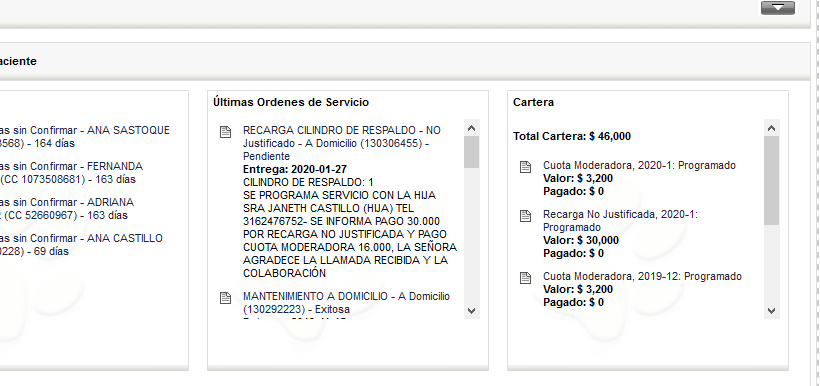Viewport: 820px width, 386px height.
Task: Select the ANA CASTILLO 69 días entry
Action: click(82, 245)
